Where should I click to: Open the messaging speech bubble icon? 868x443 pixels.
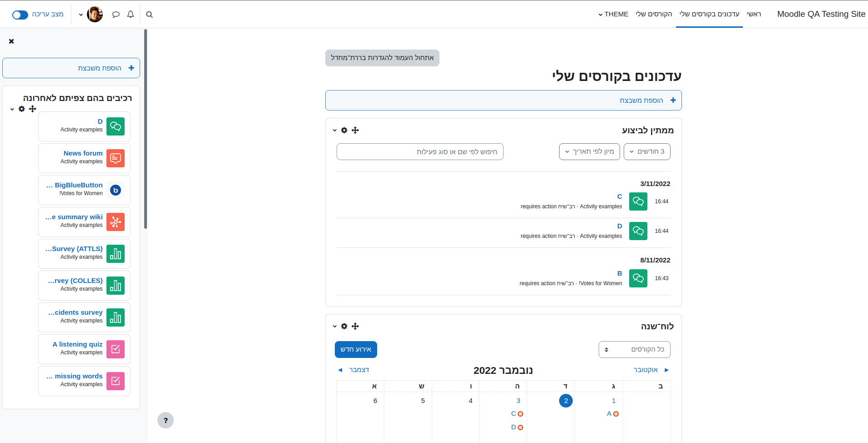(116, 15)
